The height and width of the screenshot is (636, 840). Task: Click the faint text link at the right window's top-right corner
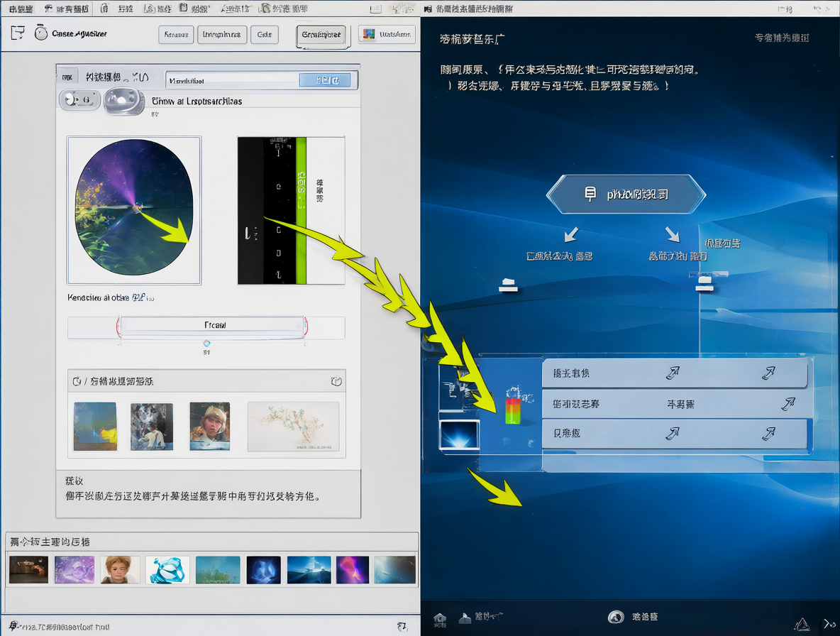pyautogui.click(x=782, y=38)
